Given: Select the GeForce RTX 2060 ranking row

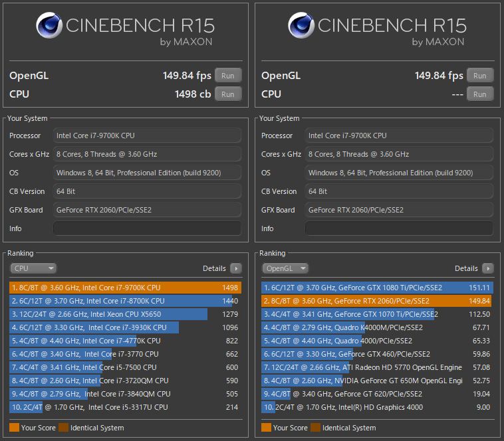Looking at the screenshot, I should 378,301.
